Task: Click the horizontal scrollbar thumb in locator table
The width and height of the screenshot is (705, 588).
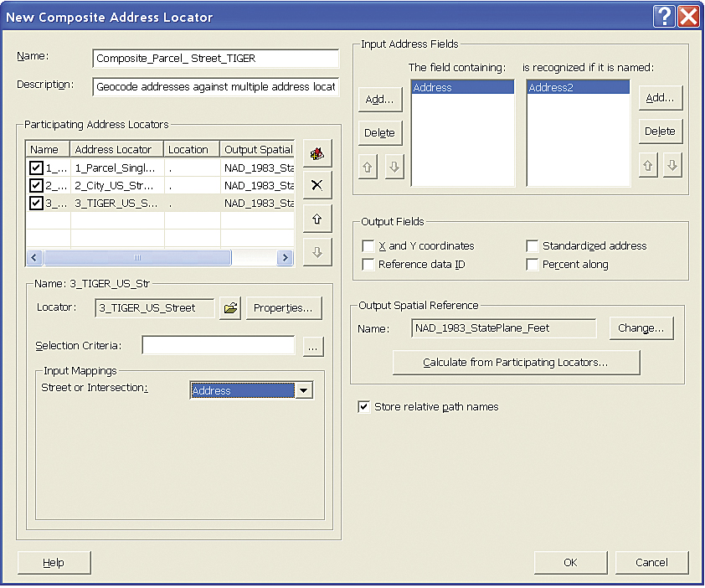Action: coord(137,258)
